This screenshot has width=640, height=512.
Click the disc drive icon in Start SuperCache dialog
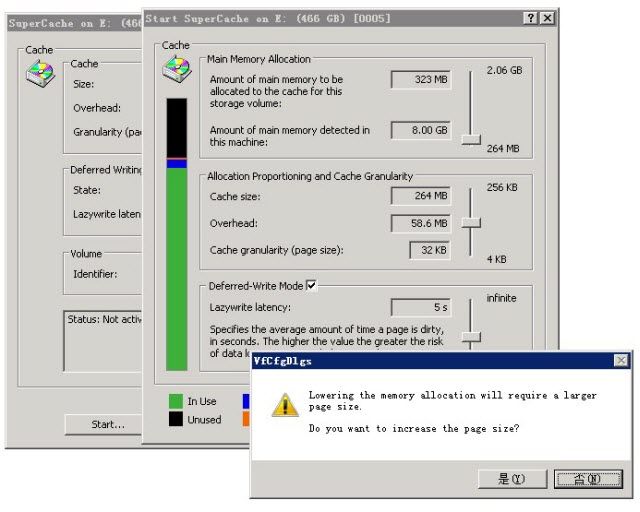pos(177,69)
